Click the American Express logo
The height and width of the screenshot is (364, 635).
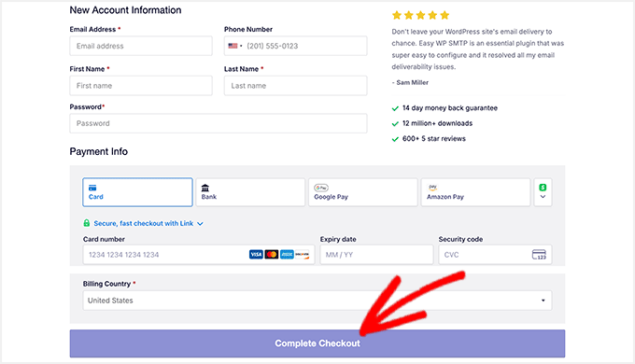tap(287, 255)
